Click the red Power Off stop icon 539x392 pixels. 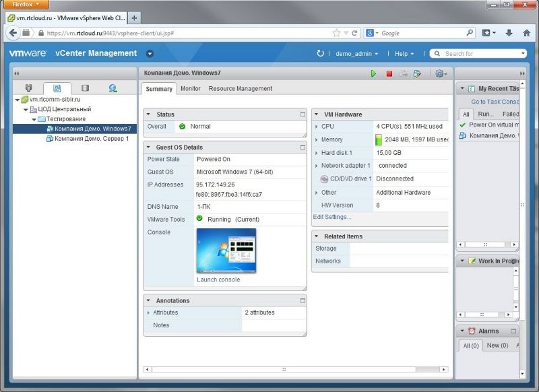(x=389, y=73)
